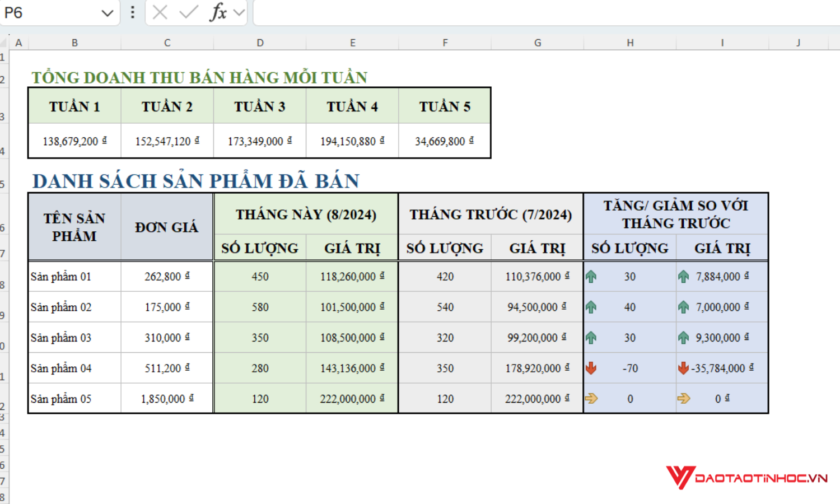Click the green up arrow beside 7,000,000
The height and width of the screenshot is (504, 840).
coord(684,307)
